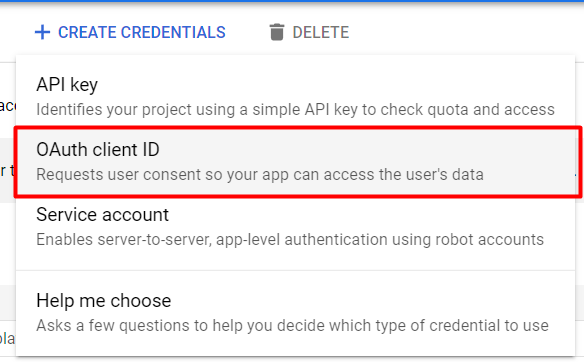Click the cut-off 'la' text at bottom left
The height and width of the screenshot is (362, 584).
click(7, 338)
